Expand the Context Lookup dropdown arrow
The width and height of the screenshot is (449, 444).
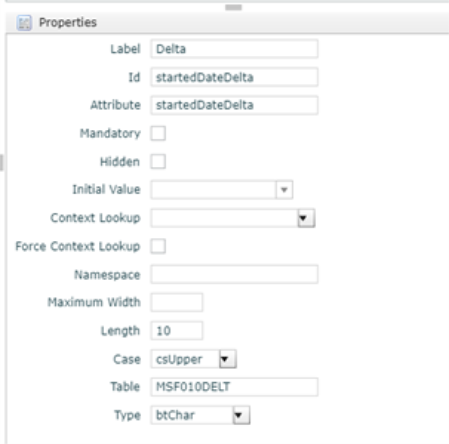[306, 218]
